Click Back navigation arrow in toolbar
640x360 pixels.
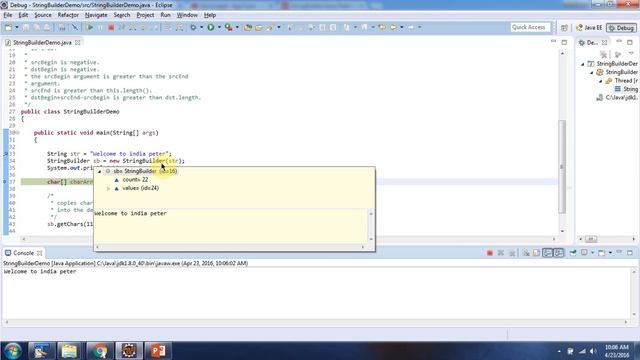point(393,27)
